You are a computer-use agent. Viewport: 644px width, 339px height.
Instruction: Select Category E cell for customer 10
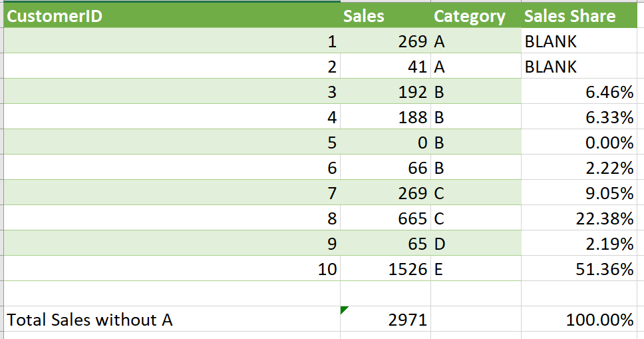(476, 268)
